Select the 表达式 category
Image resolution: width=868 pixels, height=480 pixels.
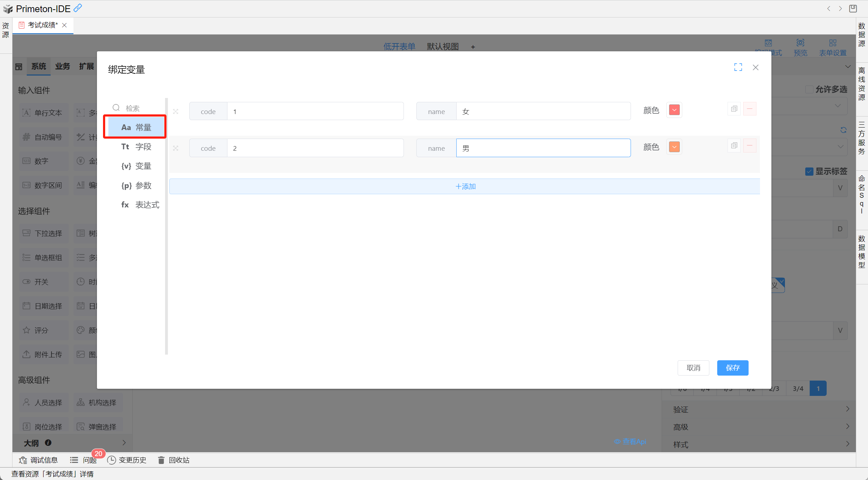pyautogui.click(x=140, y=205)
